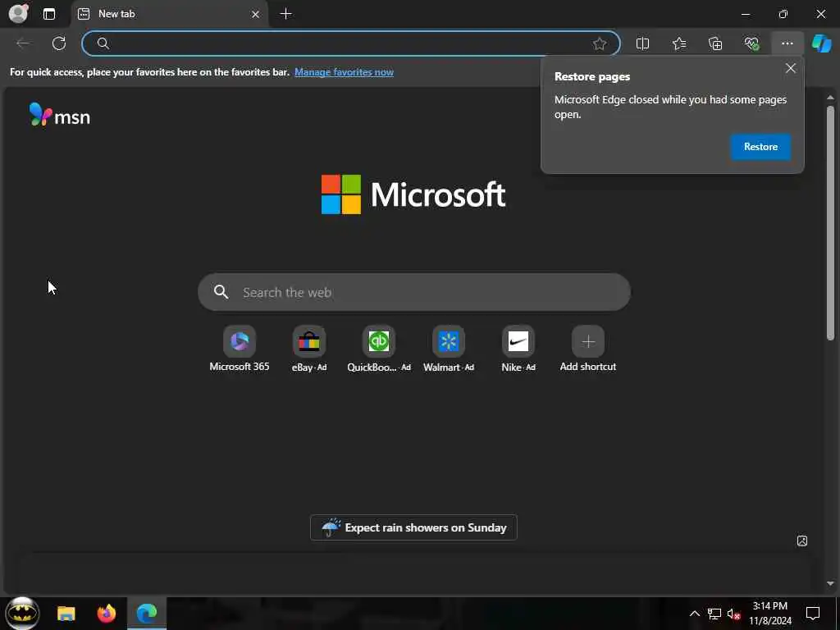The width and height of the screenshot is (840, 630).
Task: Open the tab actions menu icon
Action: tap(49, 14)
